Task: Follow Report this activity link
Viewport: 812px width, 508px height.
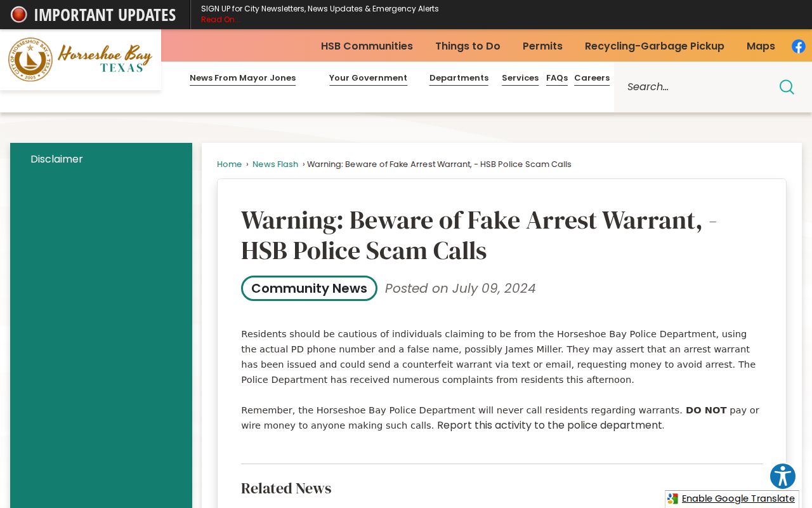Action: pyautogui.click(x=549, y=425)
